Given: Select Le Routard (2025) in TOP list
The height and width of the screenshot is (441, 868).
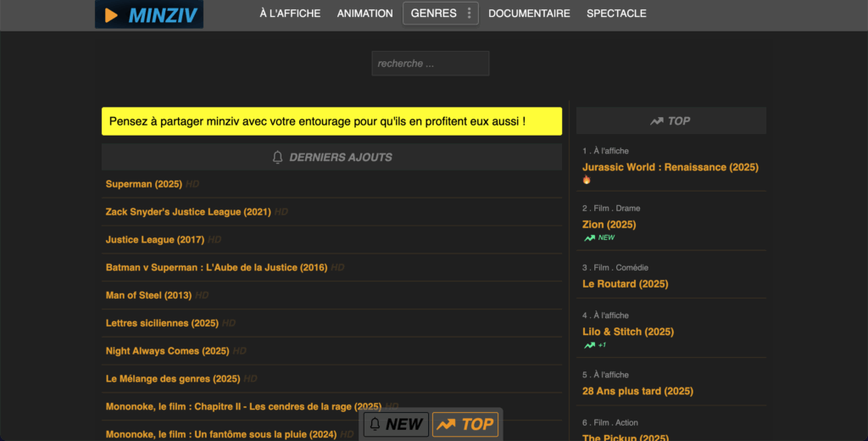Looking at the screenshot, I should click(x=625, y=284).
